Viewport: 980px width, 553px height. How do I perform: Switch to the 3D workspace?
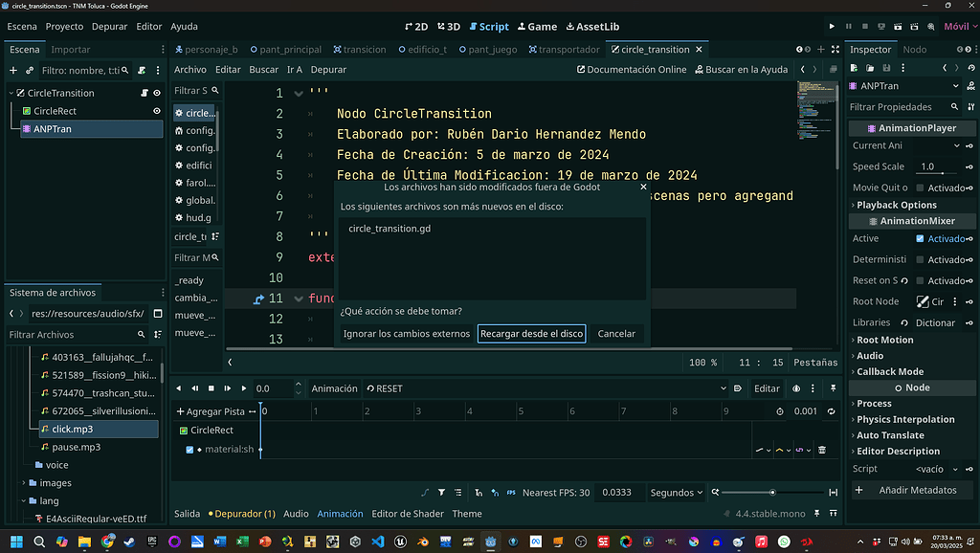(449, 26)
